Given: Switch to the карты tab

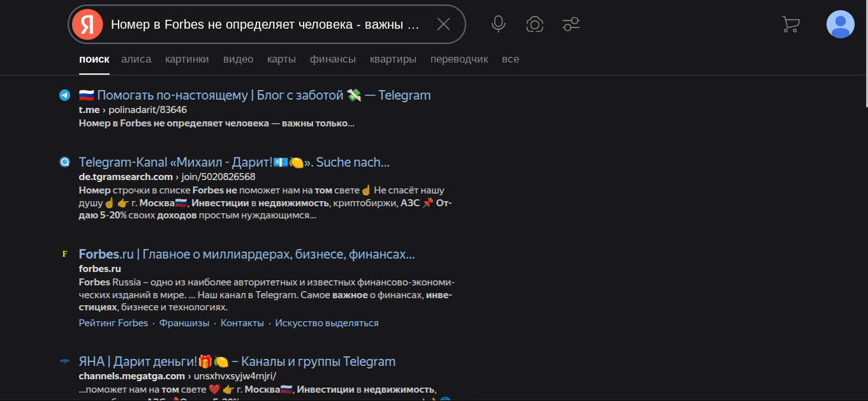Looking at the screenshot, I should [x=282, y=59].
